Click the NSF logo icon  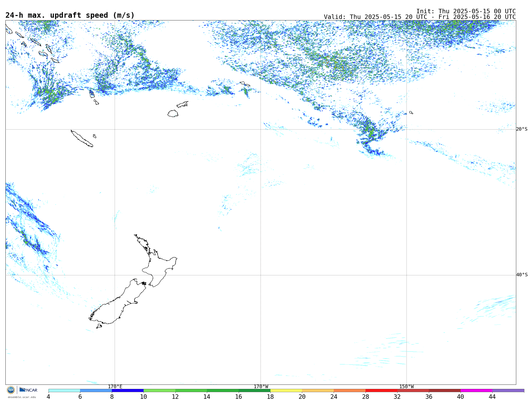coord(11,390)
